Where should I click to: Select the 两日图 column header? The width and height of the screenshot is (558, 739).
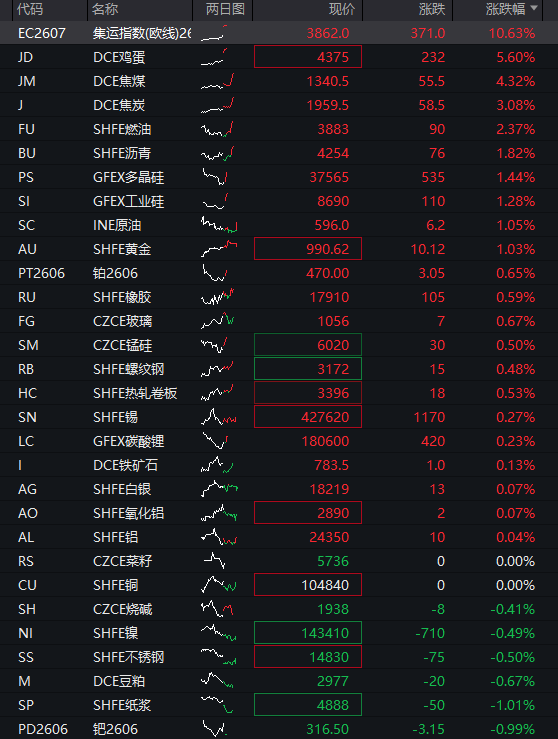225,9
